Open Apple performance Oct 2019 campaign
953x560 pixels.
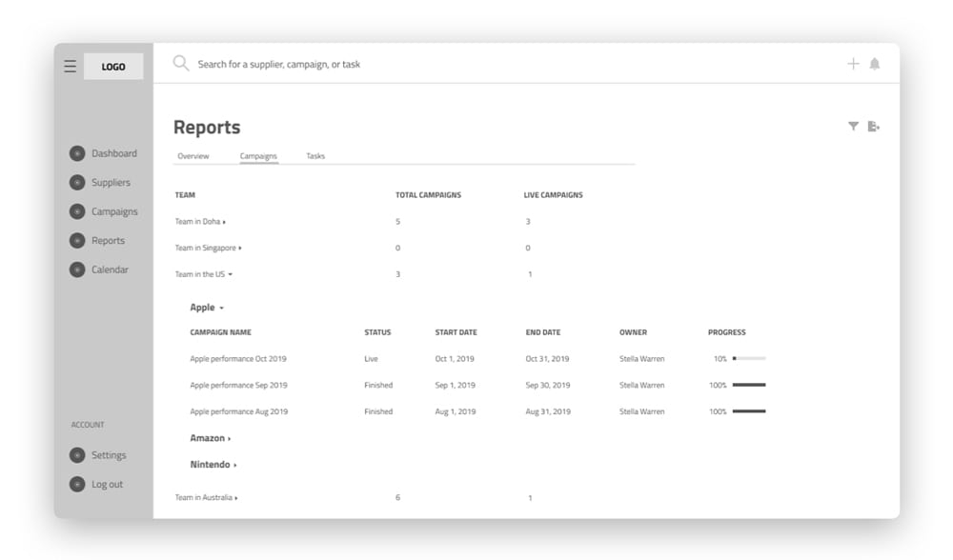tap(238, 359)
